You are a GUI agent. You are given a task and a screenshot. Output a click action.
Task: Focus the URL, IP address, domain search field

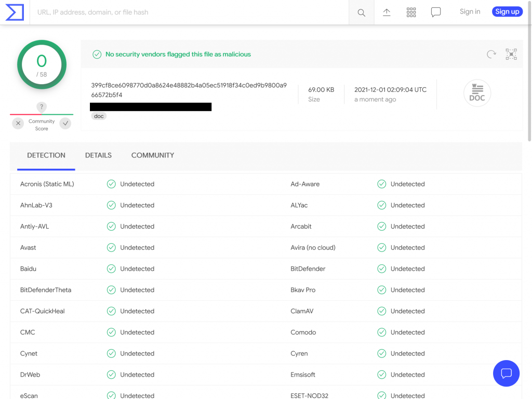coord(189,12)
